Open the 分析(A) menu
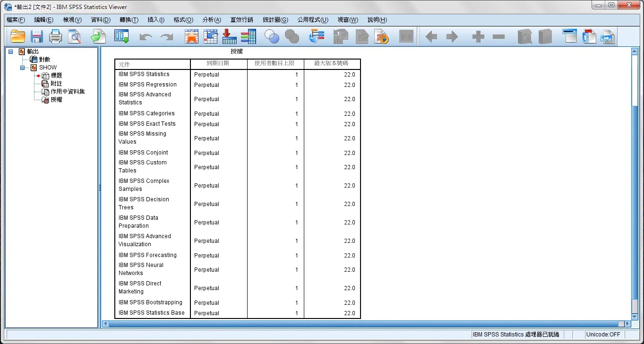The image size is (644, 344). click(212, 20)
